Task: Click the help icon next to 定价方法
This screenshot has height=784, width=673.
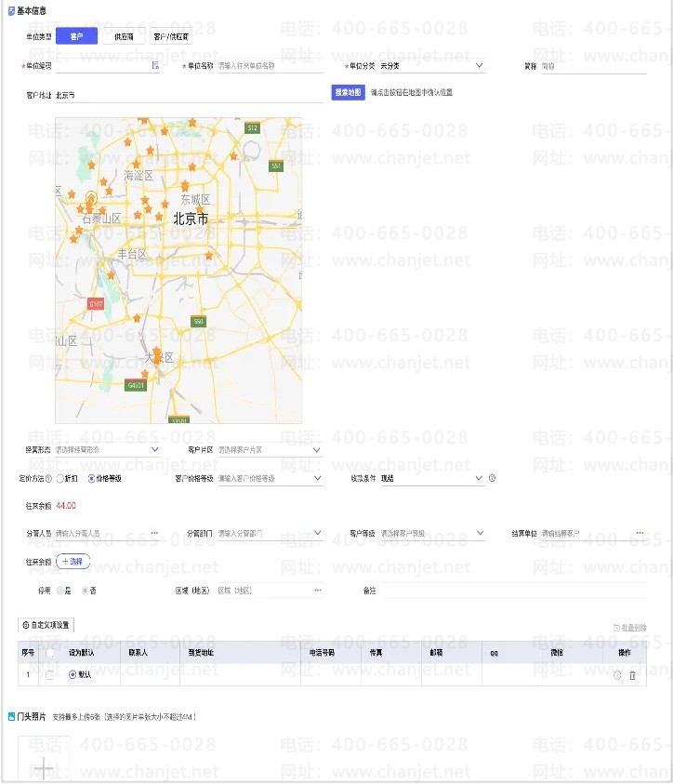Action: click(48, 479)
